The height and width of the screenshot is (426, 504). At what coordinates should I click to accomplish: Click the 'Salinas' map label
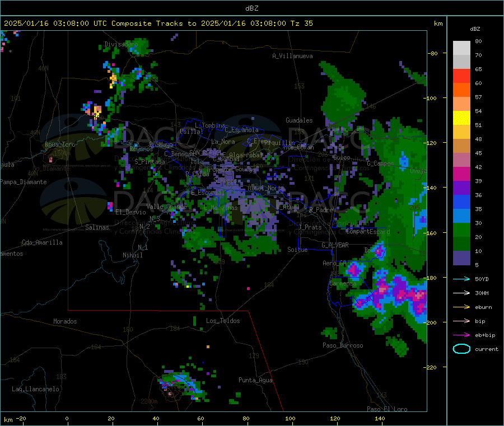pyautogui.click(x=97, y=227)
